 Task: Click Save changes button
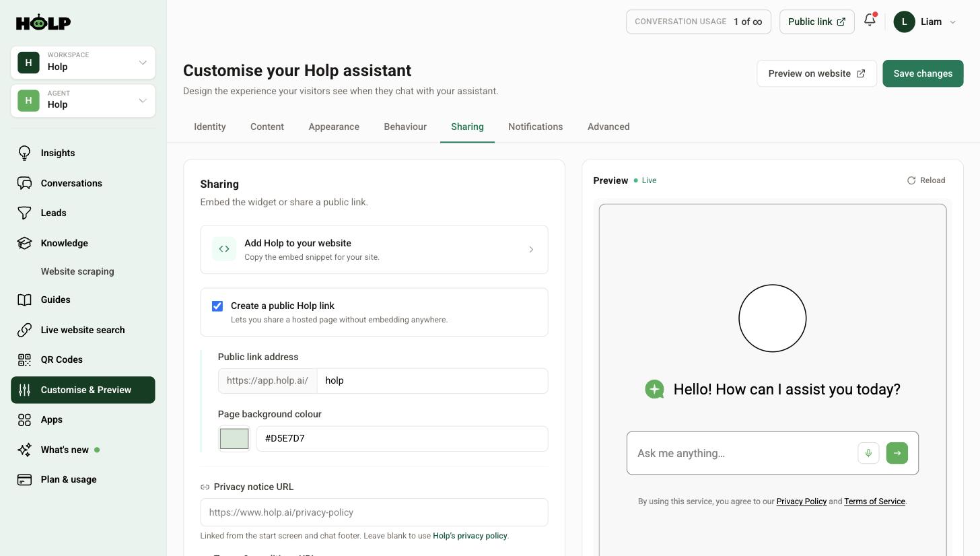(923, 73)
